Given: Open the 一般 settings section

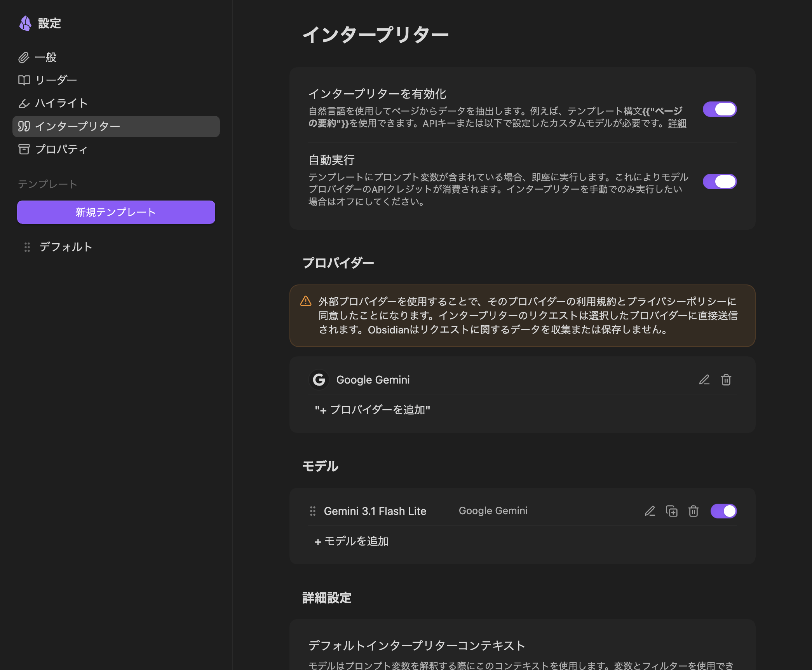Looking at the screenshot, I should (x=116, y=58).
